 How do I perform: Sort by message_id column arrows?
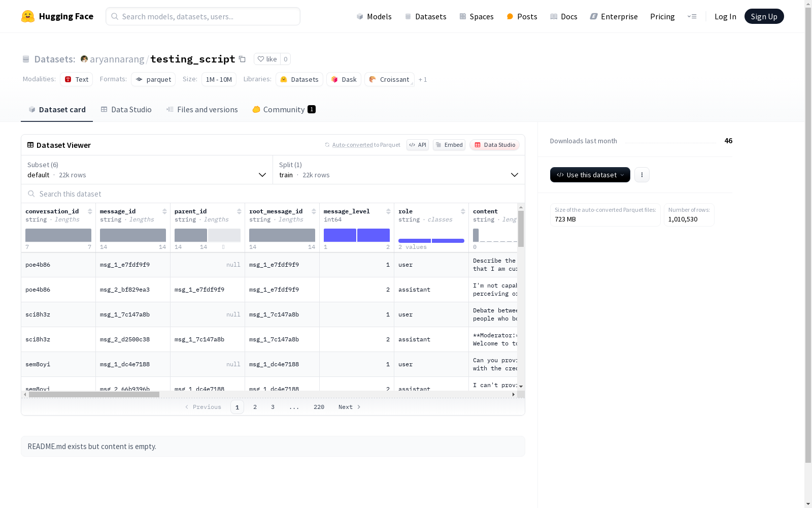coord(164,211)
